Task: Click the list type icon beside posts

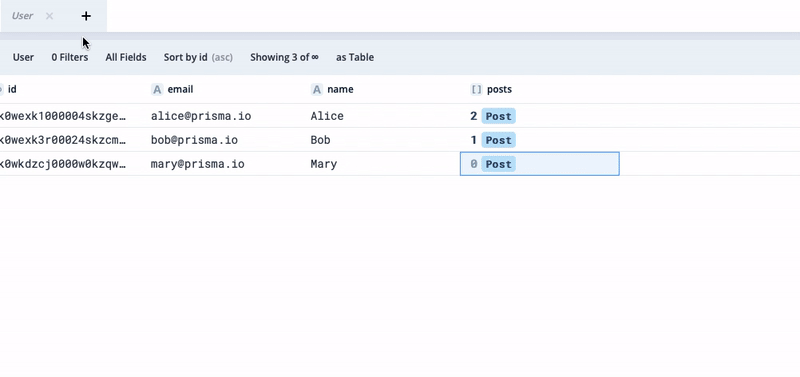Action: click(x=476, y=89)
